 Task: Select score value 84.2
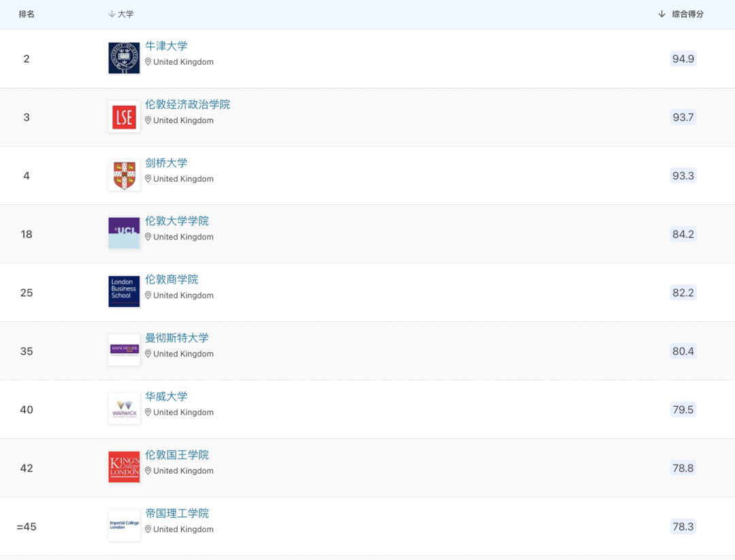(x=683, y=234)
